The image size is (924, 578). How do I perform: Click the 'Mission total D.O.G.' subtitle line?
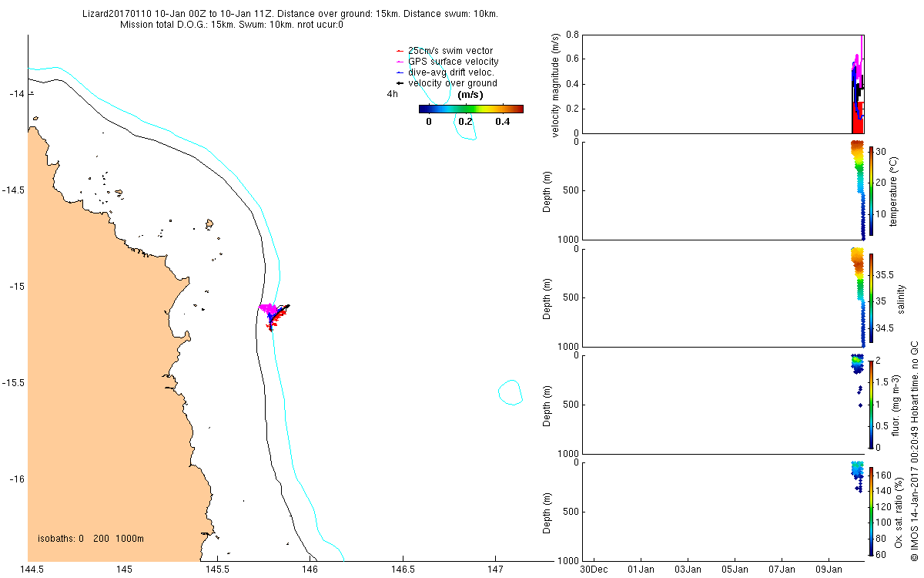pos(232,25)
